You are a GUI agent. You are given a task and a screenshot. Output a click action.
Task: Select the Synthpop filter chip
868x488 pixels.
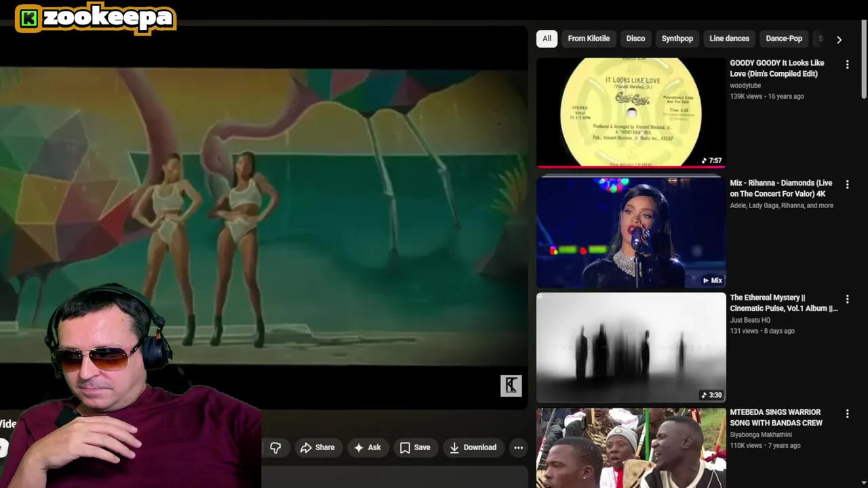pos(677,39)
